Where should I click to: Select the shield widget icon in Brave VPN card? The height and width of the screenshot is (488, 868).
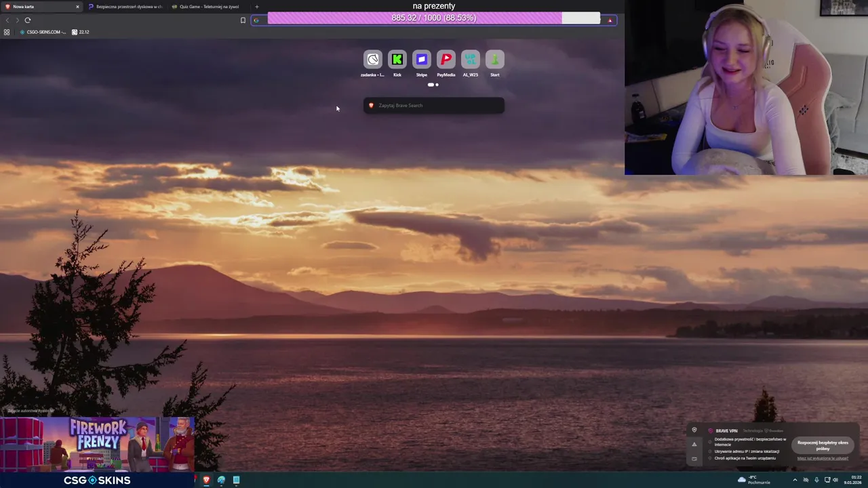pyautogui.click(x=694, y=430)
